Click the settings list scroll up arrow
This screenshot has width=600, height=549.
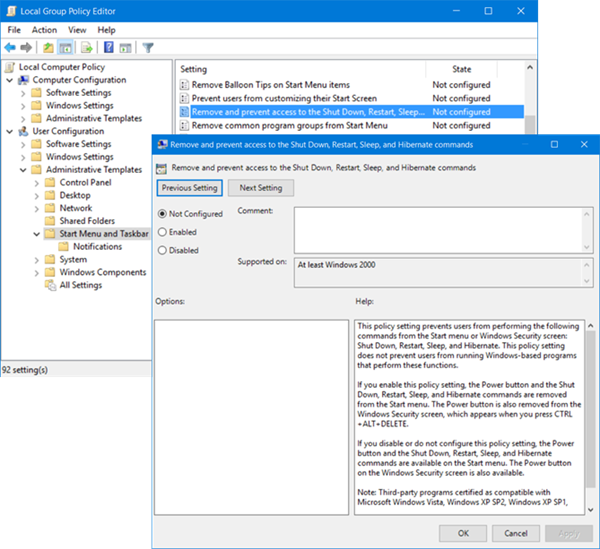(530, 67)
